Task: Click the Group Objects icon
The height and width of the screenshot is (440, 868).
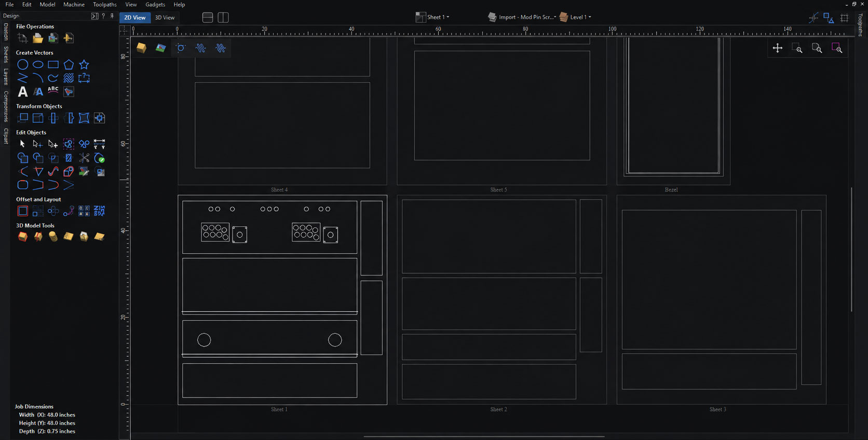Action: 69,144
